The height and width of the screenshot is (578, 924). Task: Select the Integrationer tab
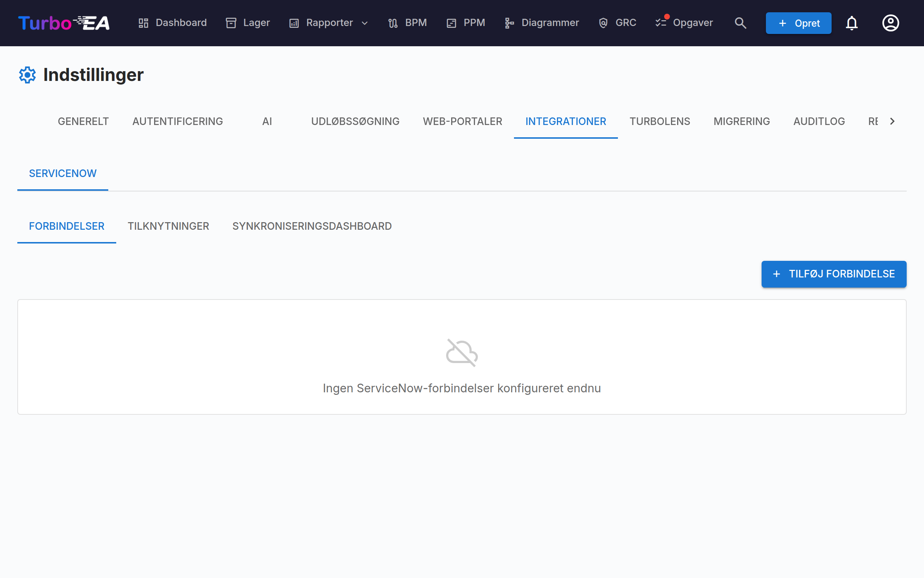566,121
